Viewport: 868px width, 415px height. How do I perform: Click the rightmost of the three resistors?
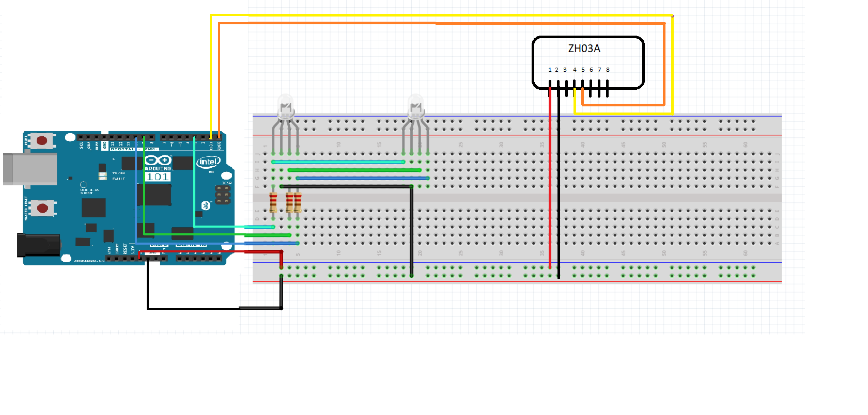click(298, 202)
